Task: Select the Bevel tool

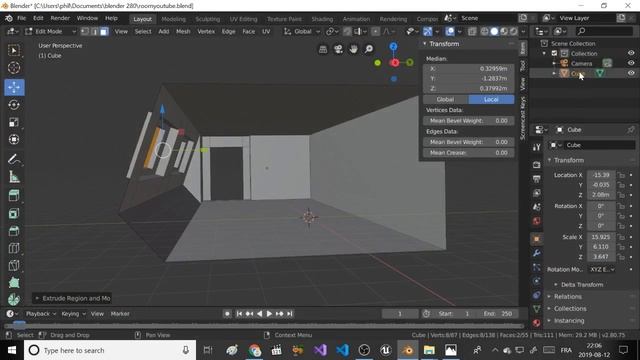Action: tap(14, 231)
